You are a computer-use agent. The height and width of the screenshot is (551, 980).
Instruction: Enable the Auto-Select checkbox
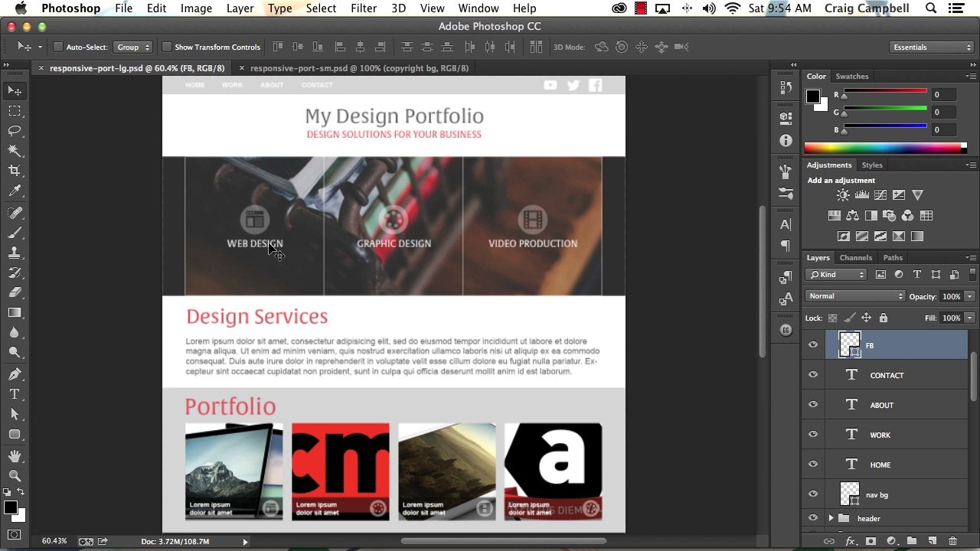coord(57,47)
